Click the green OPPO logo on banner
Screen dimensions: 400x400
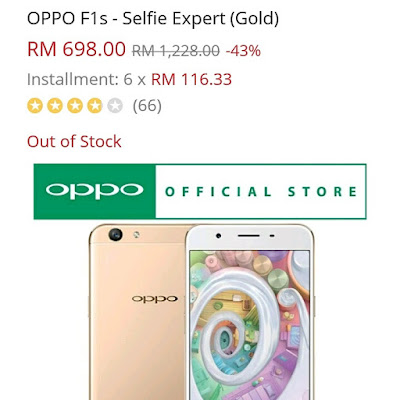[95, 191]
